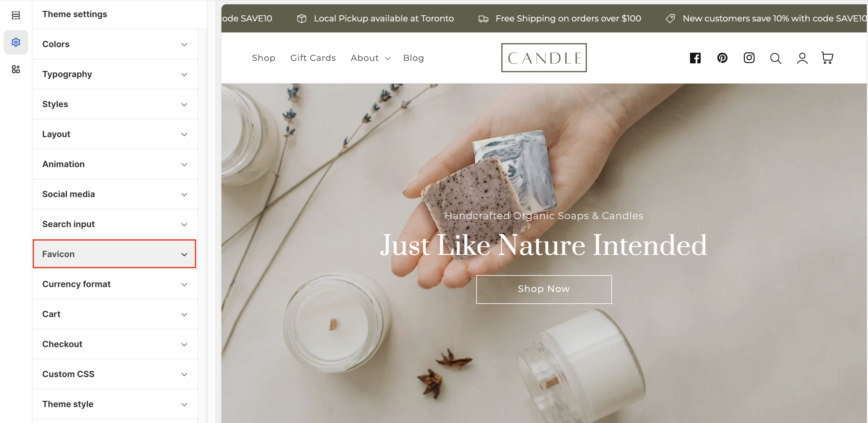Open the Instagram icon in header
The width and height of the screenshot is (868, 423).
(749, 58)
